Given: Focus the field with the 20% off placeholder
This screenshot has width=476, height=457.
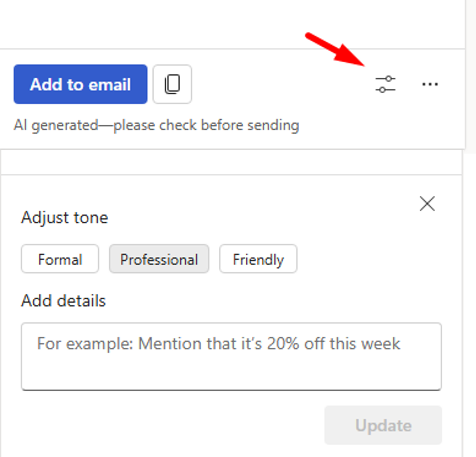Looking at the screenshot, I should click(x=231, y=356).
